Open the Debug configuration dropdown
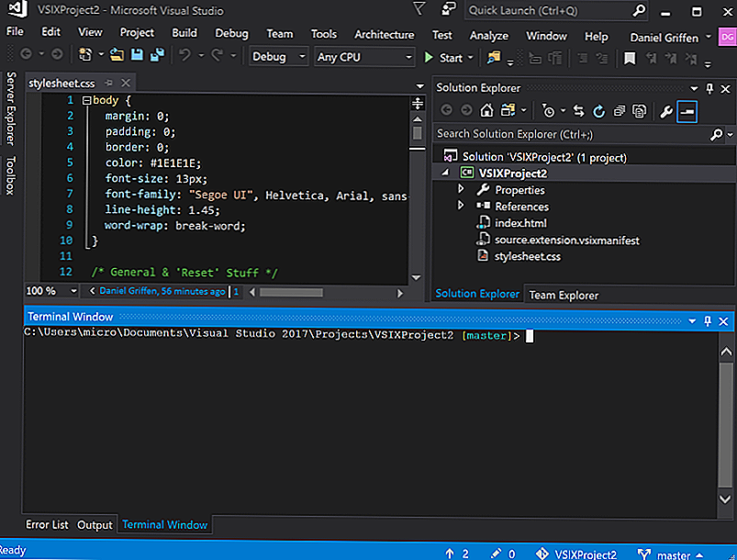 pyautogui.click(x=279, y=57)
